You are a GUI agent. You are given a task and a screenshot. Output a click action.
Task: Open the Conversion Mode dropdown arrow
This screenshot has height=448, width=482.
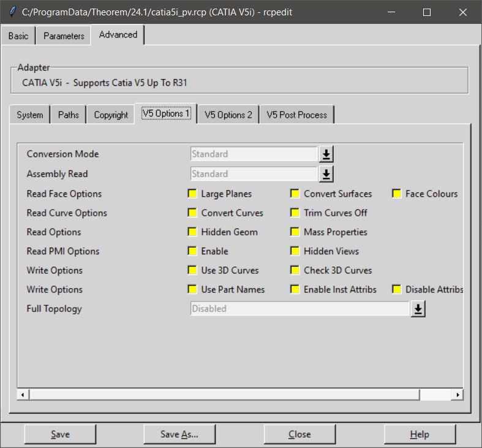pos(326,154)
